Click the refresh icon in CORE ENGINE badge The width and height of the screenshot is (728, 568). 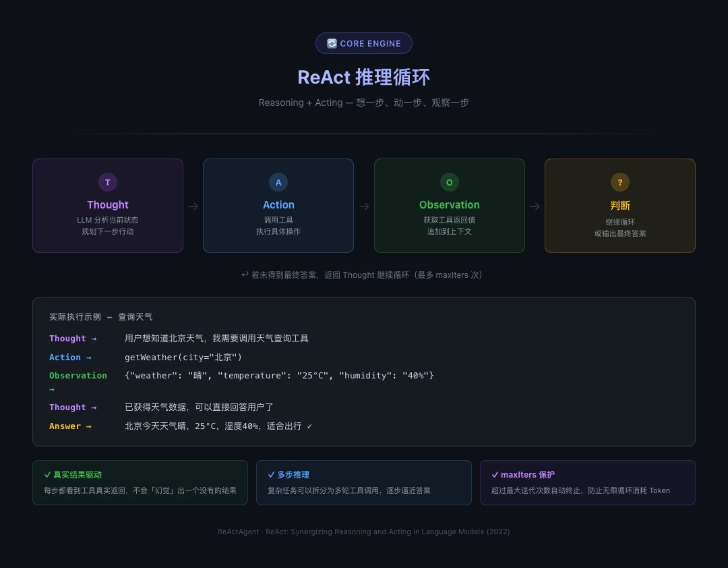pyautogui.click(x=332, y=44)
